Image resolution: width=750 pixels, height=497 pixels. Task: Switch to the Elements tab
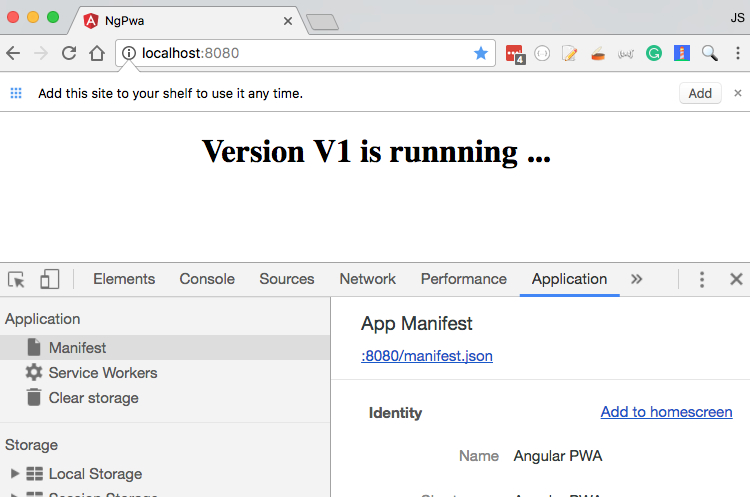[124, 279]
